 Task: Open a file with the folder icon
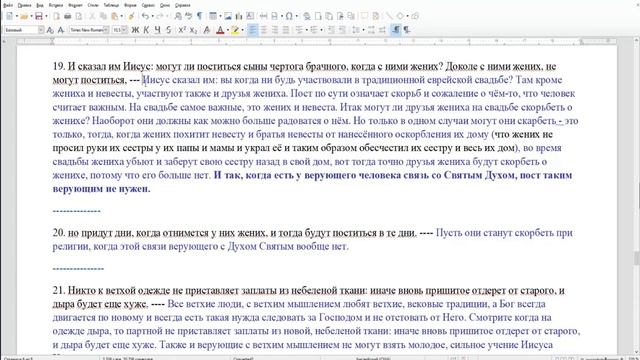pyautogui.click(x=24, y=16)
